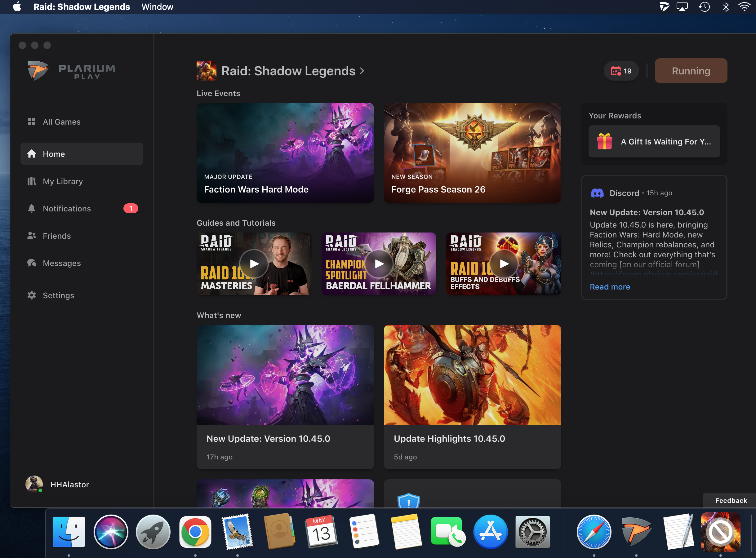Play the Raid 101 Masteries video

tap(254, 263)
